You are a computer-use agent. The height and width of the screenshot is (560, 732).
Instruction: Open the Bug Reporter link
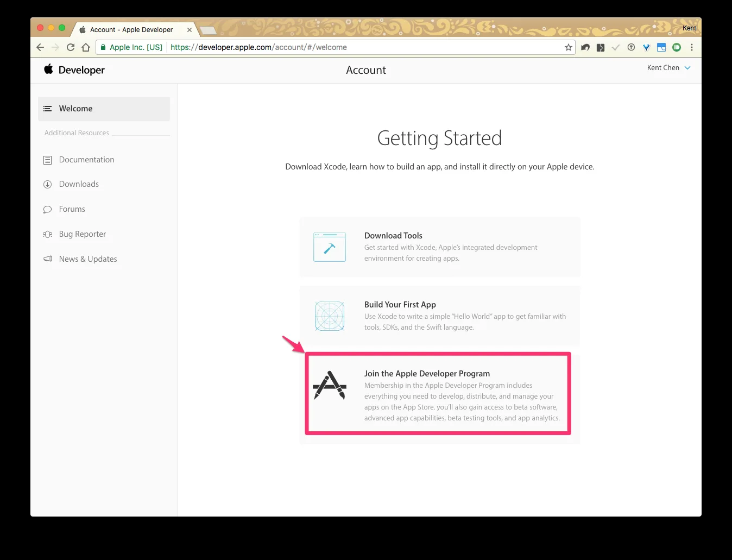point(83,234)
